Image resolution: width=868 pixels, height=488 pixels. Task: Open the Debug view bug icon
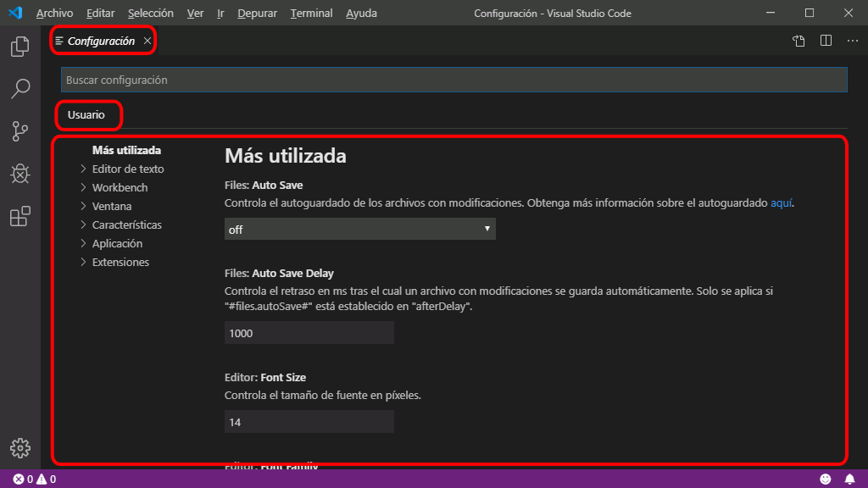point(20,174)
